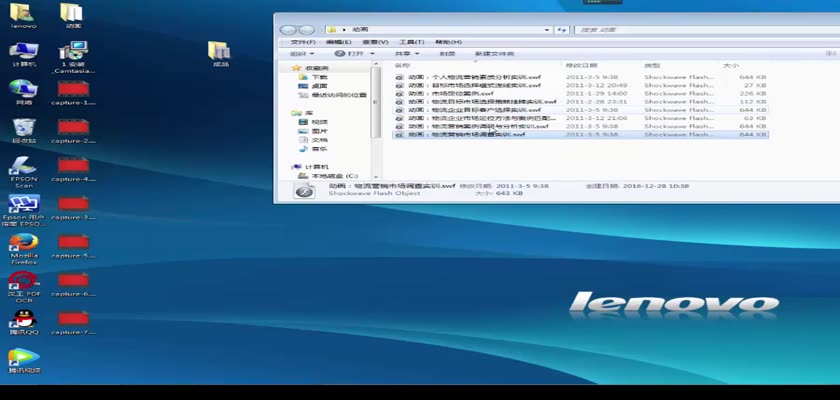Screen dimensions: 840x400
Task: Sort files by the 修改日期 column header
Action: pyautogui.click(x=581, y=65)
